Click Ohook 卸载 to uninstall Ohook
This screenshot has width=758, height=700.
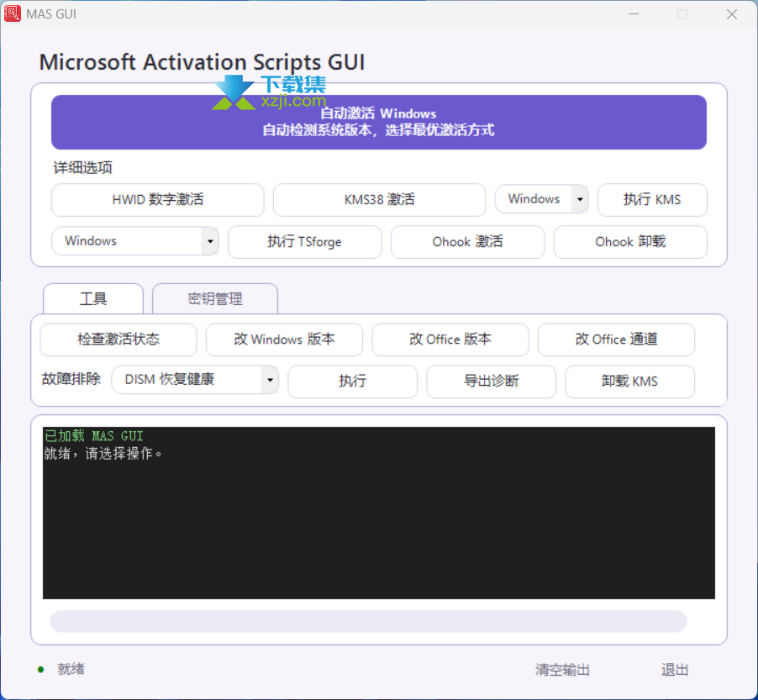630,242
